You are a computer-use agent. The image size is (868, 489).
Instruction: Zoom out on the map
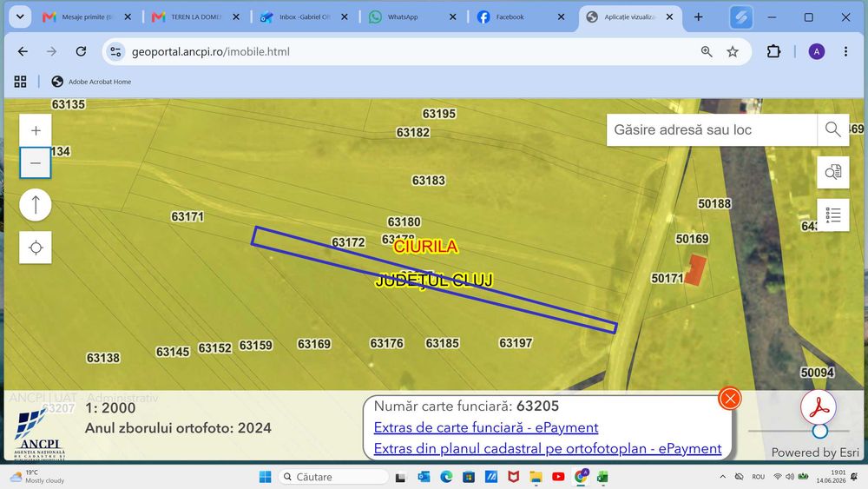[36, 162]
